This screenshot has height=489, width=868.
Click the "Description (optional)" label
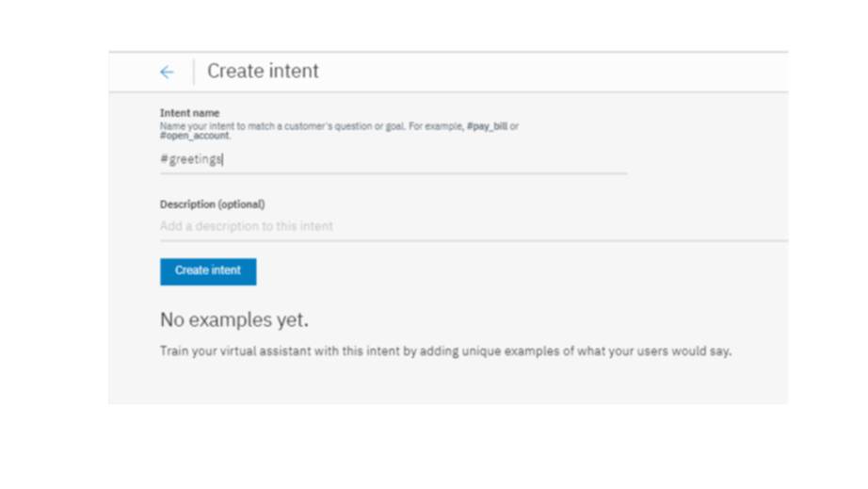click(212, 204)
